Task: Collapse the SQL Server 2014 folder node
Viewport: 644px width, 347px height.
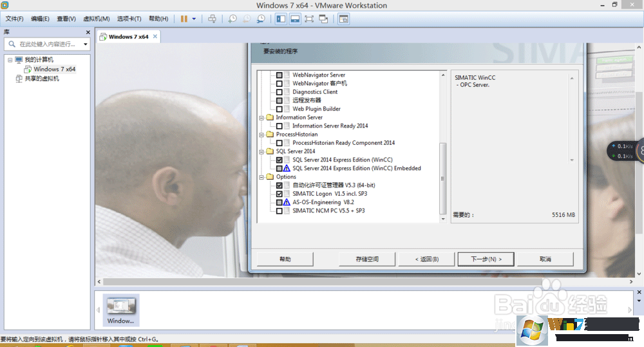Action: coord(261,151)
